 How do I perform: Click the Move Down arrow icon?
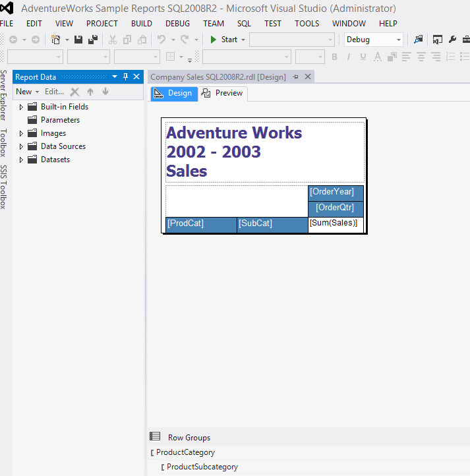[105, 92]
